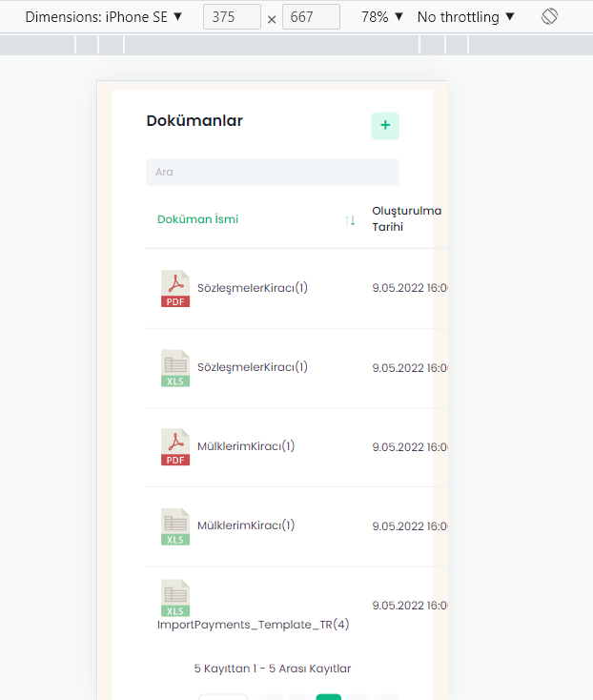
Task: Click the PDF icon for MülklerimKiracı(1)
Action: coord(175,446)
